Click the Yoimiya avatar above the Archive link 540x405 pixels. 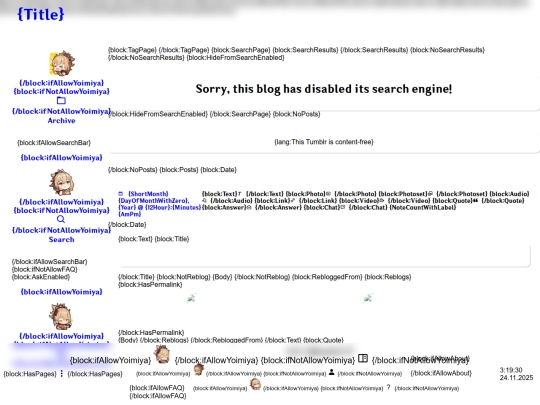(x=62, y=63)
